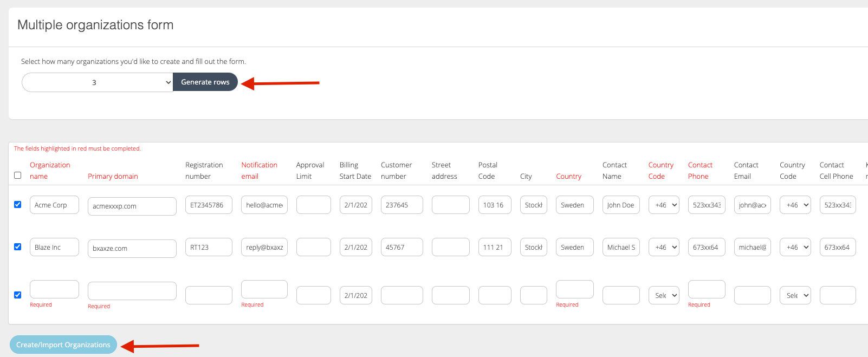The width and height of the screenshot is (868, 357).
Task: Click the Customer number field showing 237645
Action: click(x=401, y=205)
